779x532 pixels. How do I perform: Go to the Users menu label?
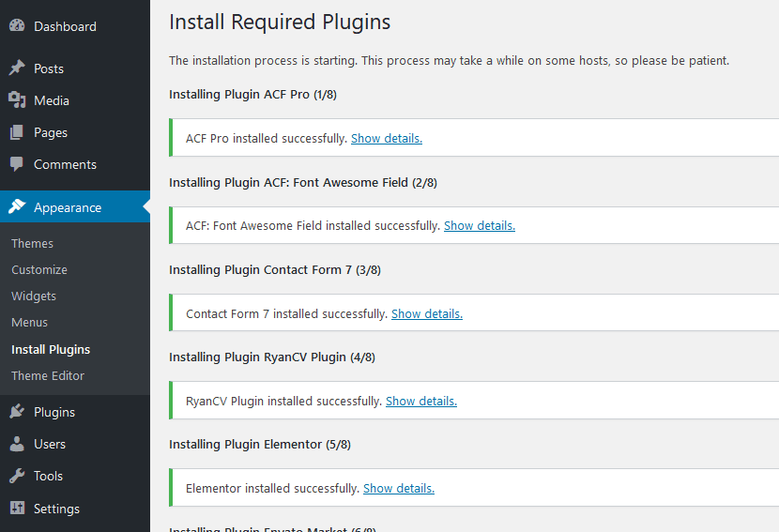pyautogui.click(x=50, y=444)
